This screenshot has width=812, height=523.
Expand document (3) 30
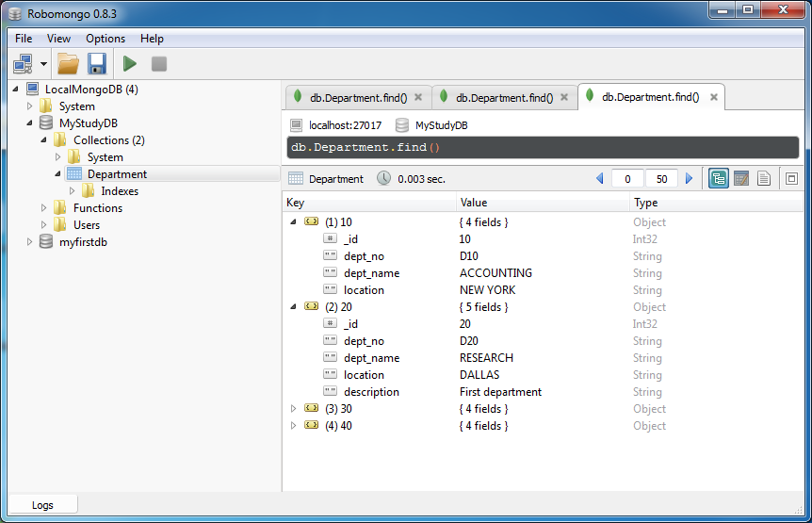pyautogui.click(x=293, y=409)
